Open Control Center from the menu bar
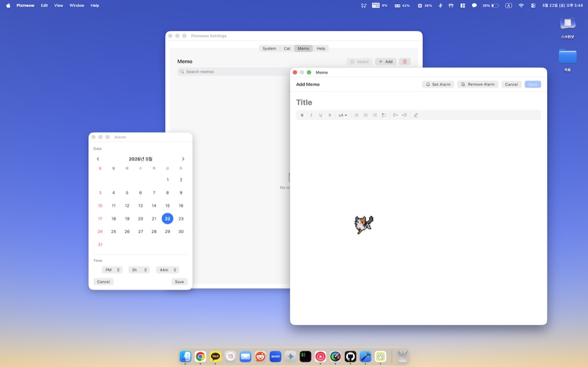This screenshot has width=588, height=367. (533, 6)
